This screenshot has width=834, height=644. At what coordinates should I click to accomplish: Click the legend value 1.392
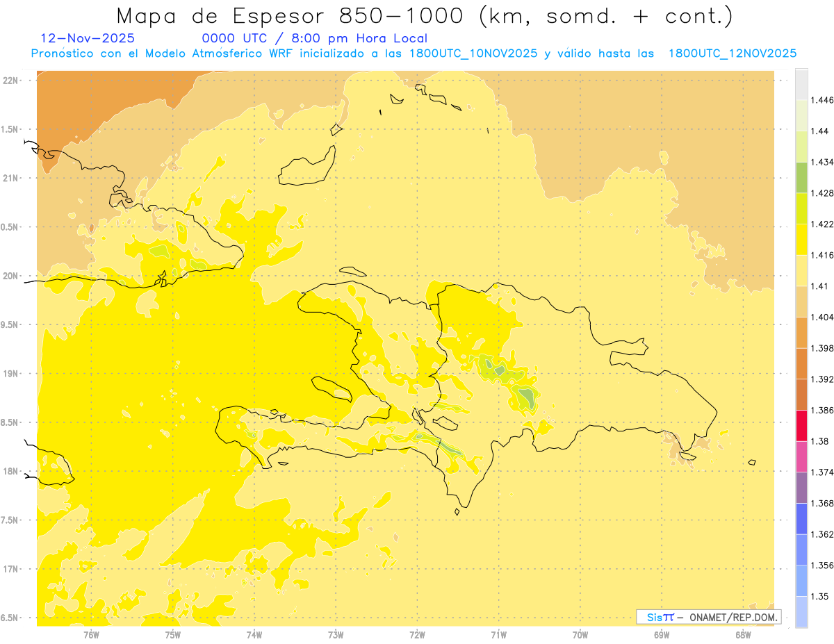[x=822, y=379]
